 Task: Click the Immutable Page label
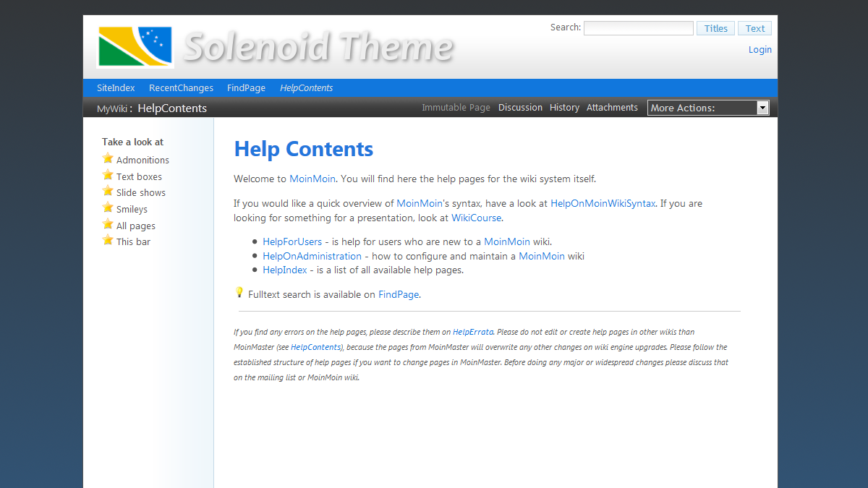[456, 108]
